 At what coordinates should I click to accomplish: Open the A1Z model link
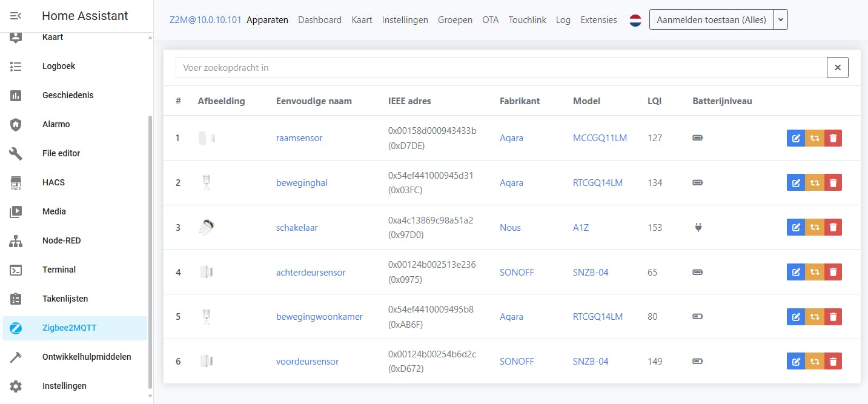581,228
